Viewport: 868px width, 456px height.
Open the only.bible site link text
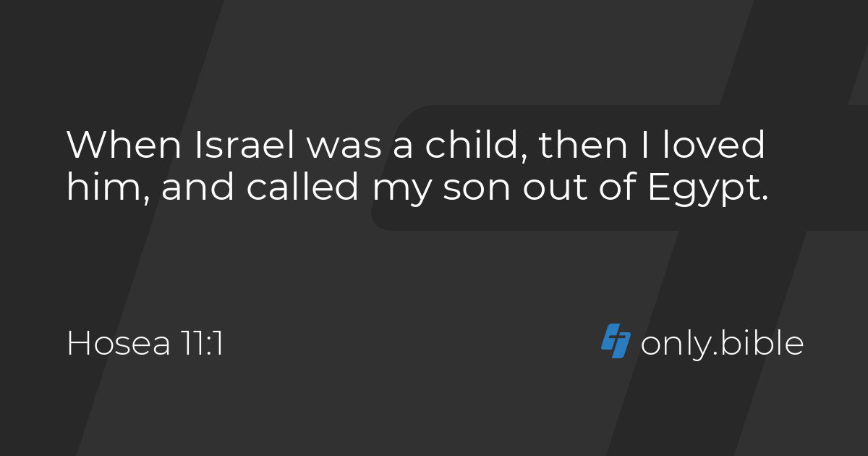722,344
